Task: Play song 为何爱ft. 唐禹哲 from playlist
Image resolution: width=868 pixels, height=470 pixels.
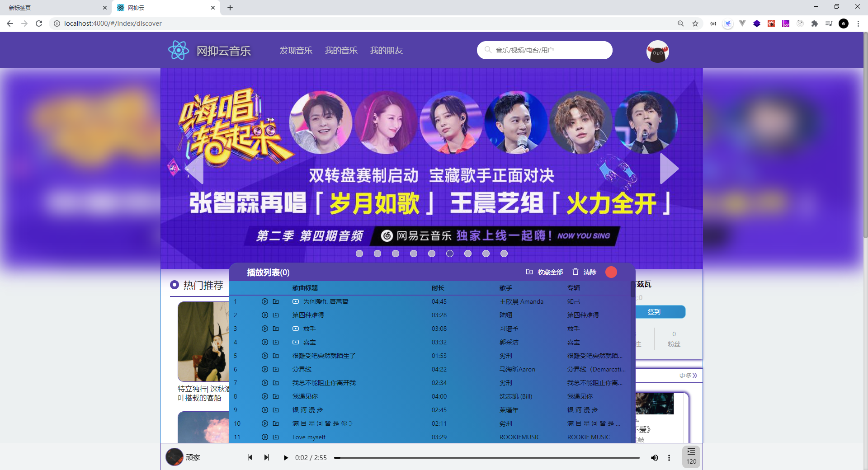Action: [x=265, y=301]
